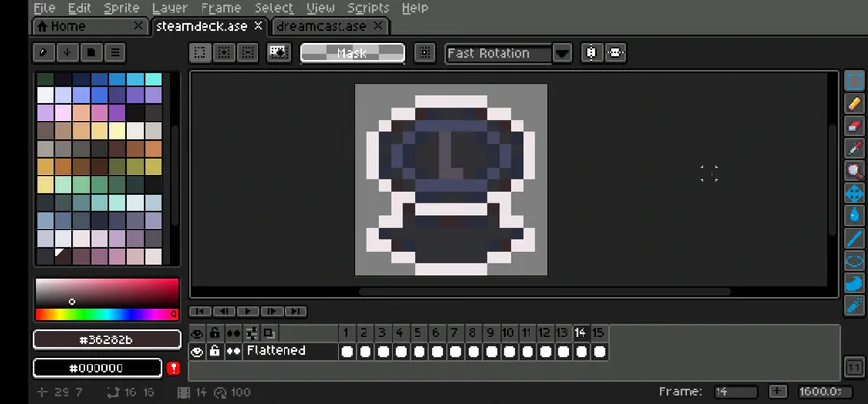The image size is (868, 404).
Task: Select the blue droplet Paint Bucket tool
Action: pyautogui.click(x=854, y=216)
